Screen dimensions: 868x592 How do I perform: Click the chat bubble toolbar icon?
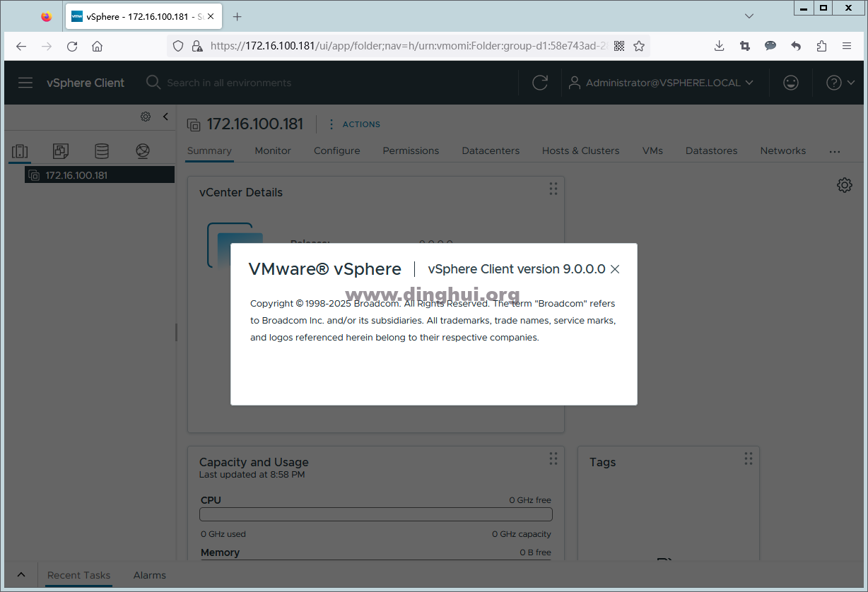point(770,46)
